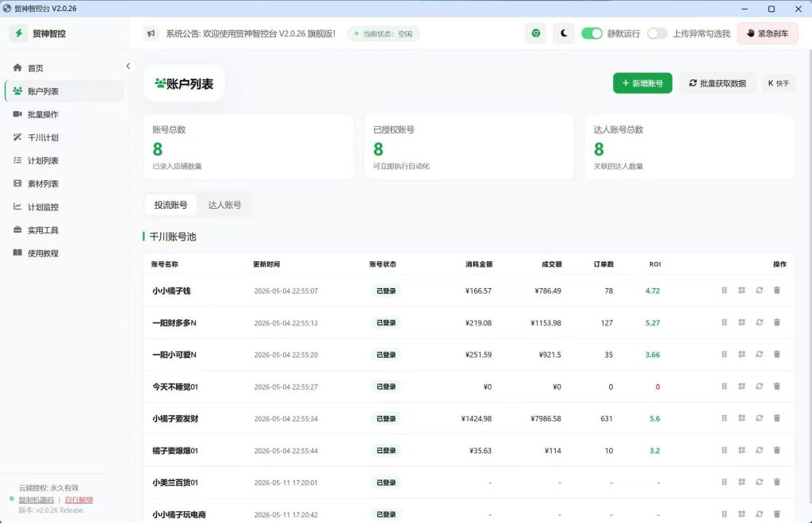
Task: Open the 快手 platform selector
Action: (x=779, y=83)
